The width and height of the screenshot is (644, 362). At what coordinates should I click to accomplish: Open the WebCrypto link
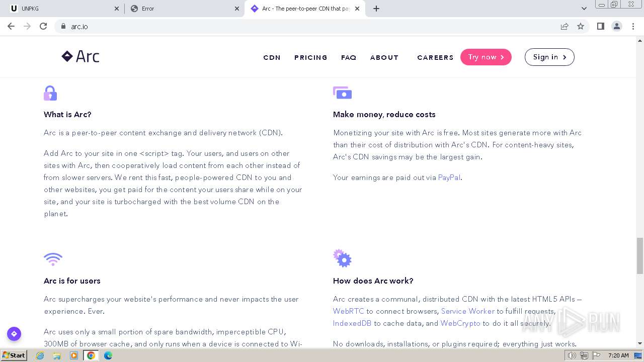click(460, 323)
